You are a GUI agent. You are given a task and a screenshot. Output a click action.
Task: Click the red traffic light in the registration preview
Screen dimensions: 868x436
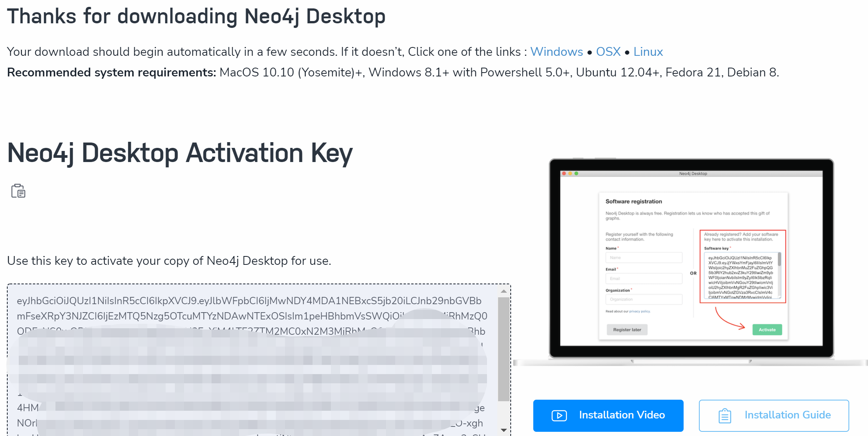click(563, 173)
